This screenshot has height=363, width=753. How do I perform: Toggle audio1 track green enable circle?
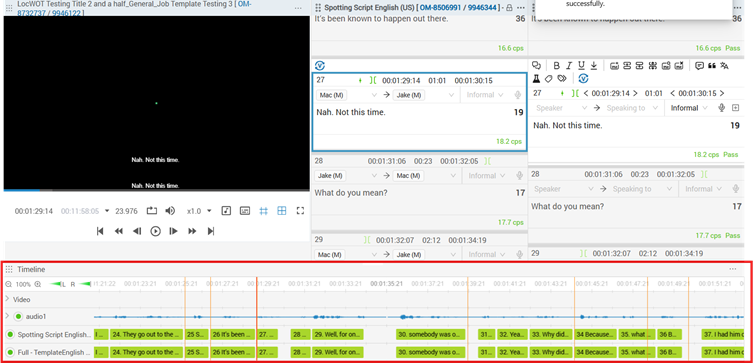tap(18, 316)
